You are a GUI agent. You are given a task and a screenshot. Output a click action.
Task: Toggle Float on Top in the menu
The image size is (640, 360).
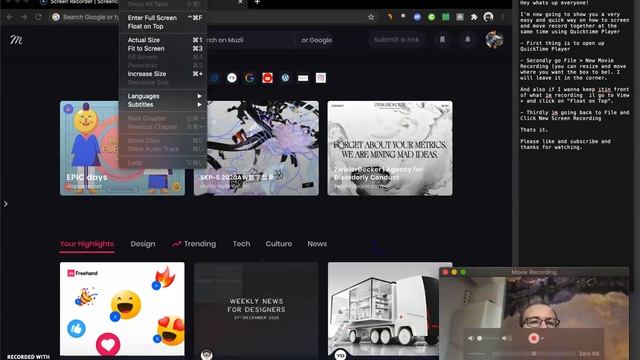[x=164, y=26]
